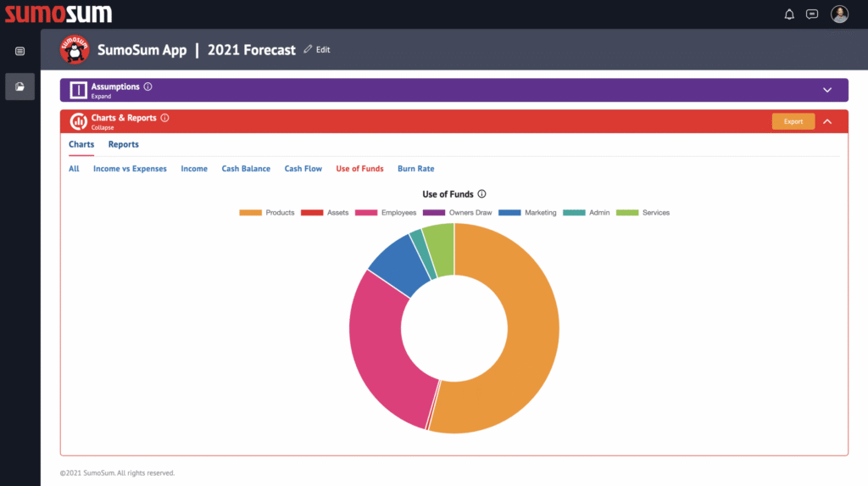
Task: Switch to the Reports tab
Action: tap(123, 144)
